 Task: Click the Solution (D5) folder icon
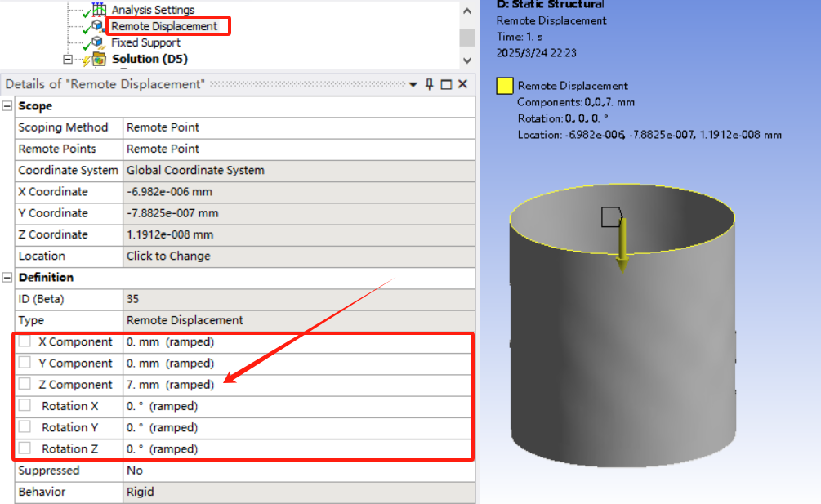point(99,59)
